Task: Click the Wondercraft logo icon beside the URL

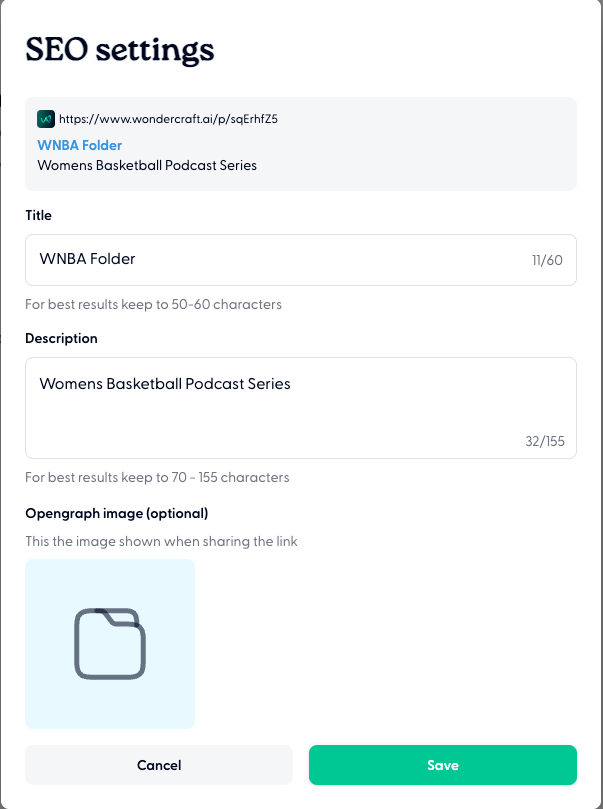Action: pos(44,118)
